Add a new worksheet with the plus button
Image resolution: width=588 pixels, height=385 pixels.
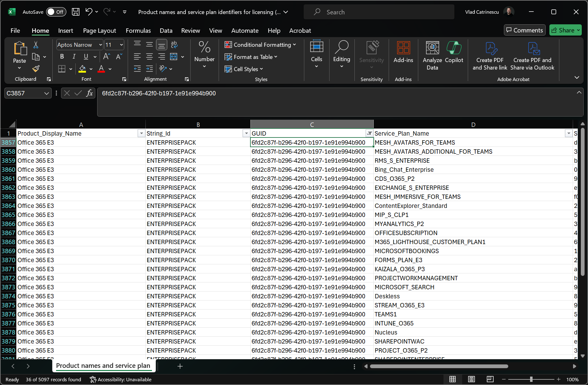(x=180, y=366)
